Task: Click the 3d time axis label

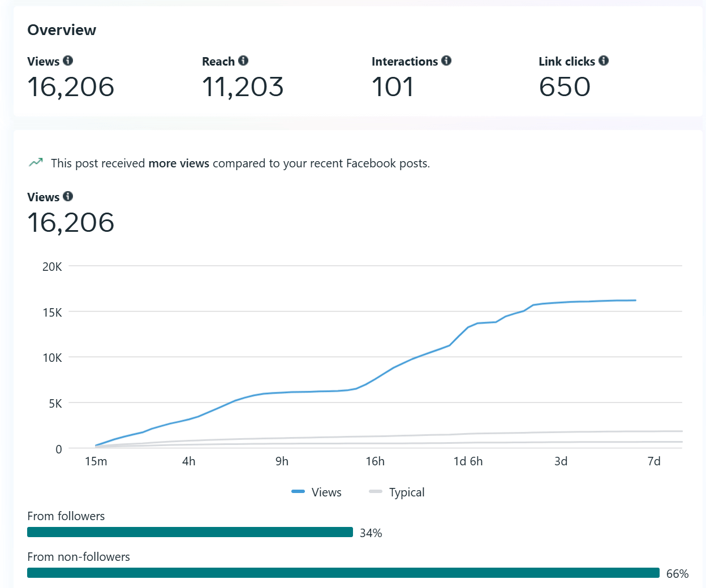Action: [x=561, y=461]
